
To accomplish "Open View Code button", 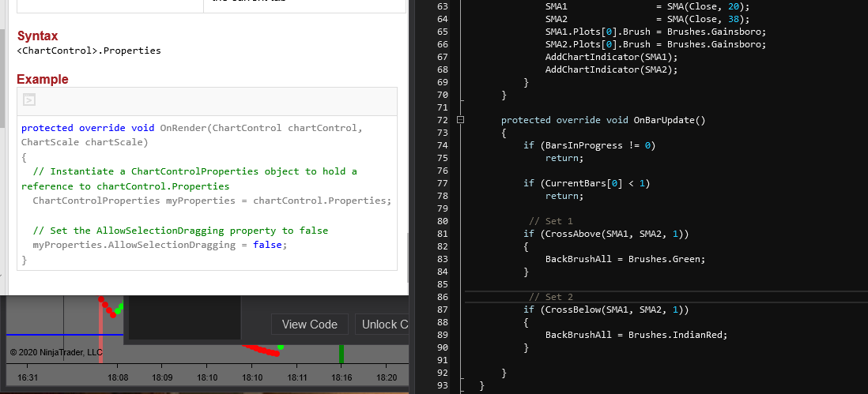I will pyautogui.click(x=309, y=325).
